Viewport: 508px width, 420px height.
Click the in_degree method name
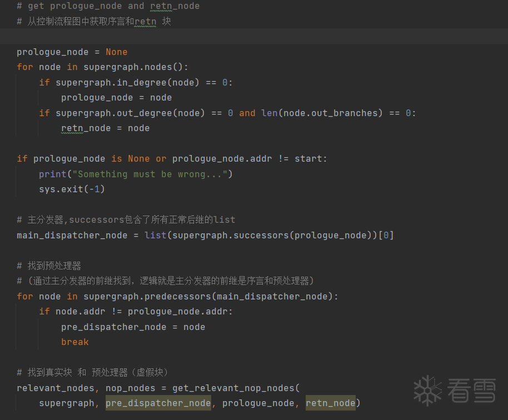tap(144, 82)
